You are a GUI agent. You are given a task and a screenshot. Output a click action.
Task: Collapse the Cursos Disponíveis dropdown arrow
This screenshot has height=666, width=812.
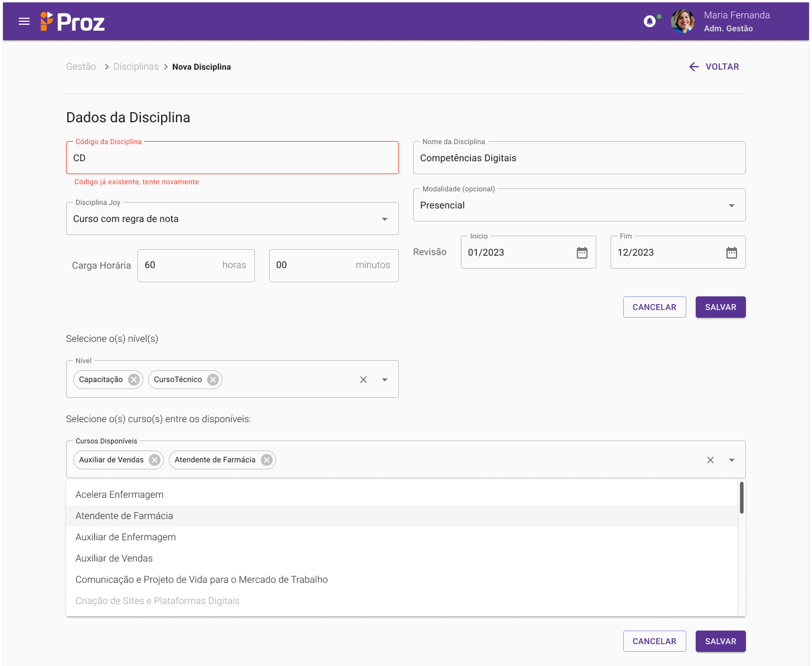731,460
